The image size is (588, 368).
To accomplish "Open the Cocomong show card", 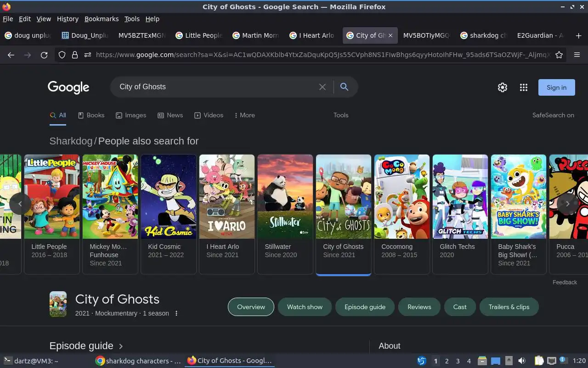I will 402,214.
